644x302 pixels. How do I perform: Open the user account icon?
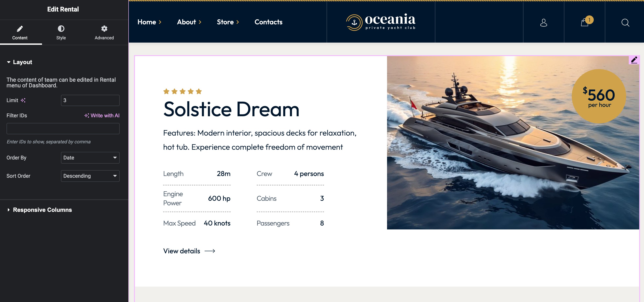(543, 22)
